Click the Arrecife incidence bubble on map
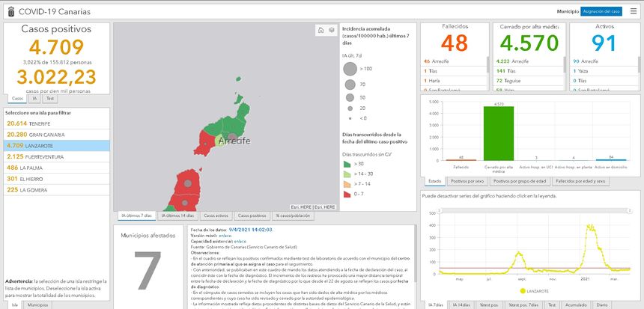The image size is (644, 309). (x=220, y=140)
